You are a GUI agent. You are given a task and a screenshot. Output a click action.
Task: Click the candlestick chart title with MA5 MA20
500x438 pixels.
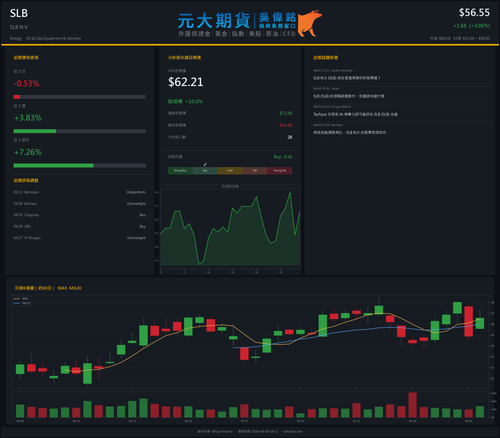point(48,288)
